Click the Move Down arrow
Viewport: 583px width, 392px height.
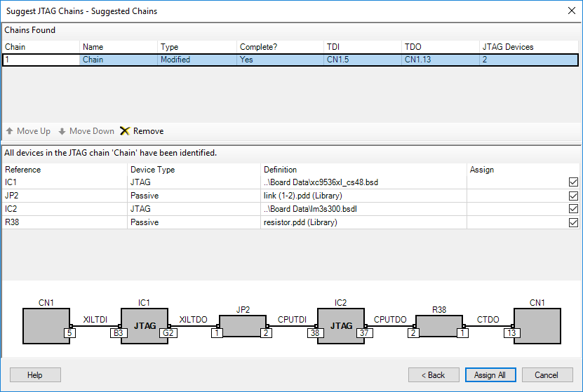(62, 131)
